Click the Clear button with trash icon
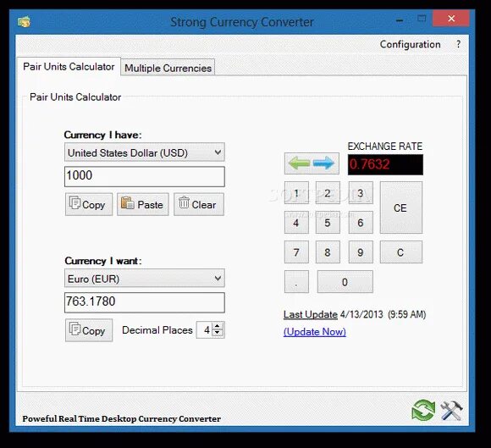 tap(199, 204)
